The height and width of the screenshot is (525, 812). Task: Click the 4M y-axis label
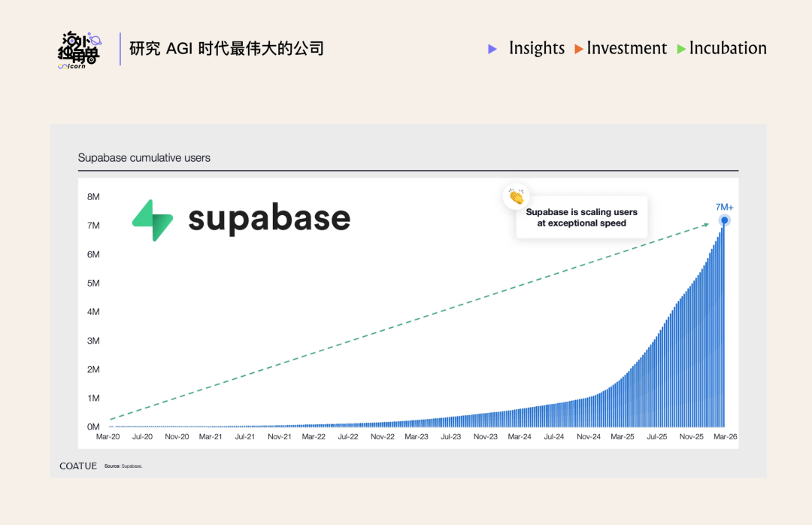click(x=93, y=312)
